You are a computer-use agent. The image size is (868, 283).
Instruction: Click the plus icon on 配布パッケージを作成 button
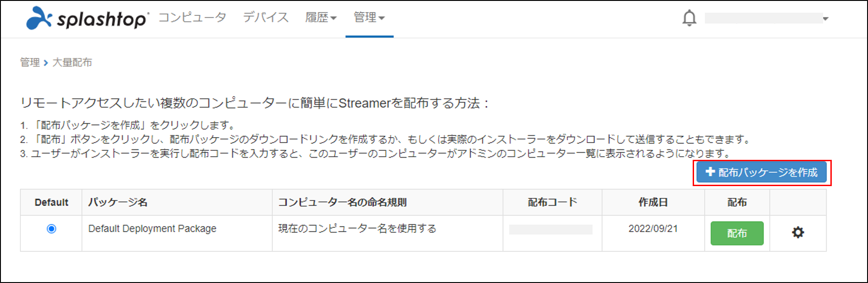point(709,172)
